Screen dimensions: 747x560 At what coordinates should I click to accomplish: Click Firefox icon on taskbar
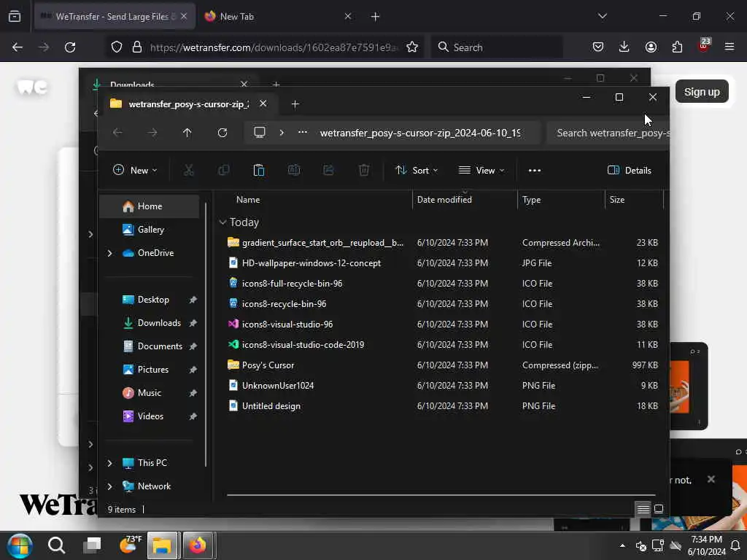[x=198, y=545]
